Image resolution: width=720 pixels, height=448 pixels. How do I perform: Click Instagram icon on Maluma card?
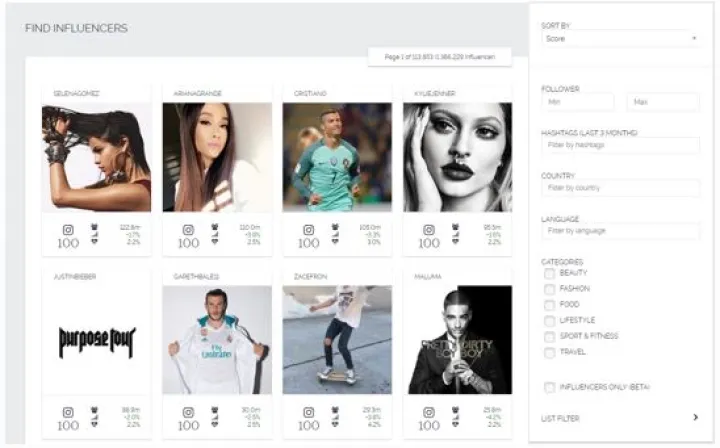428,411
